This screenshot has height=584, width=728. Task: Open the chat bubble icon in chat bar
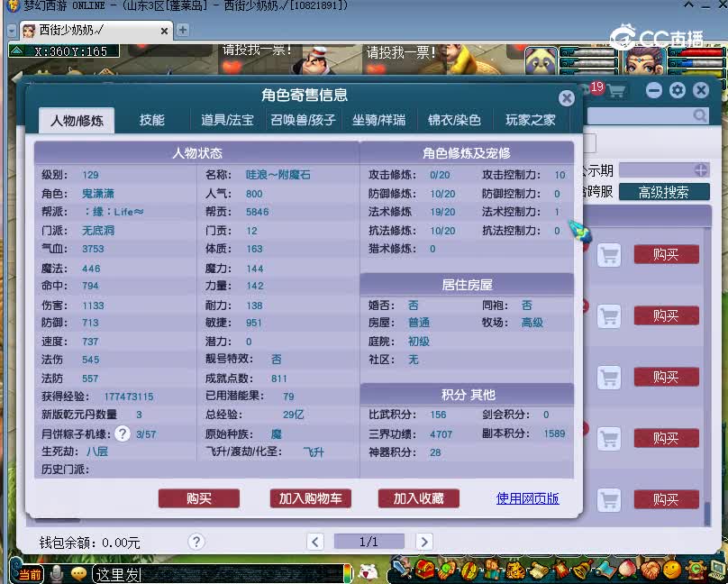[x=78, y=574]
